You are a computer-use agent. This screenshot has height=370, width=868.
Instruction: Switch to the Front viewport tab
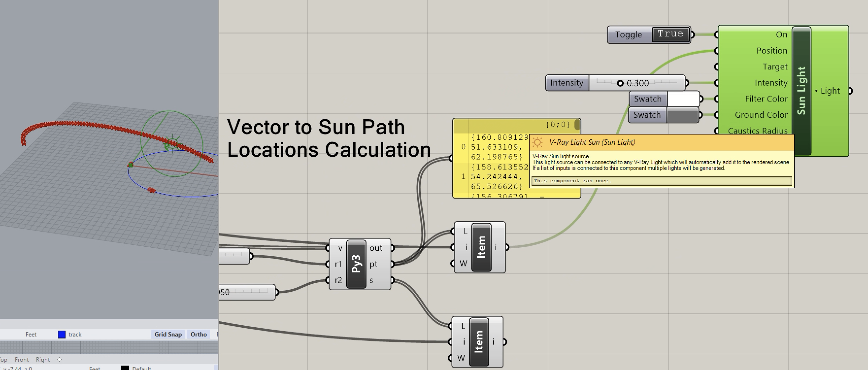pos(22,360)
